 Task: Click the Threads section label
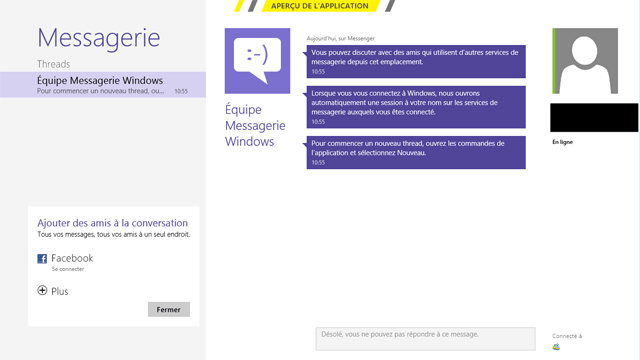point(53,64)
